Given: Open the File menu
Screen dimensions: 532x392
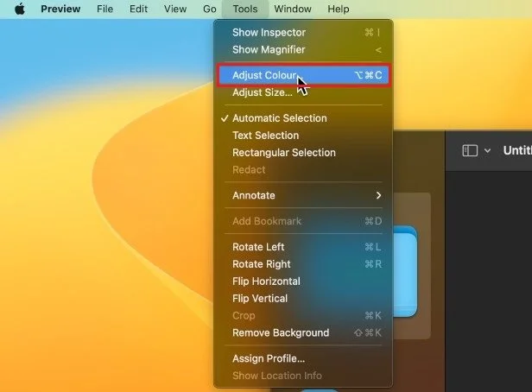Looking at the screenshot, I should [x=104, y=9].
